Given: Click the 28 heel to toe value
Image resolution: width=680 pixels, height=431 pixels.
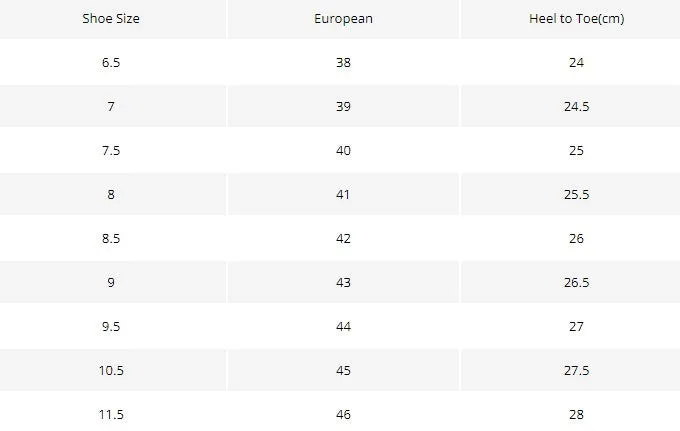Looking at the screenshot, I should (x=576, y=415).
